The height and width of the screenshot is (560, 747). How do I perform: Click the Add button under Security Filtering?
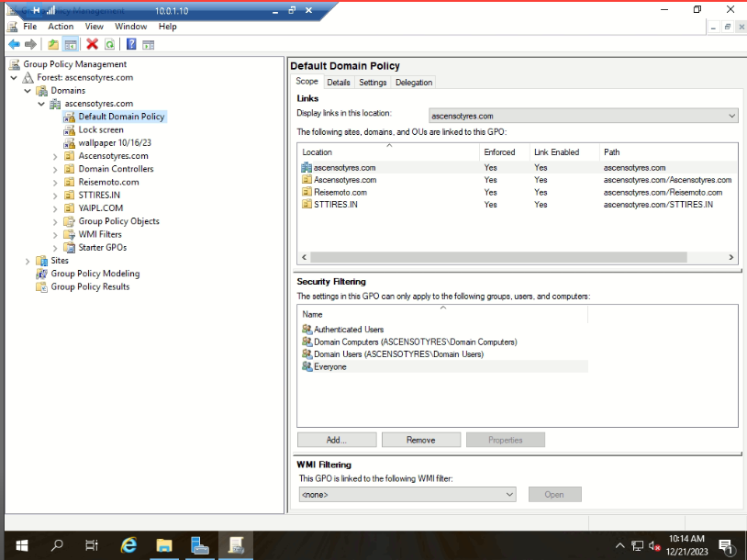pyautogui.click(x=336, y=439)
